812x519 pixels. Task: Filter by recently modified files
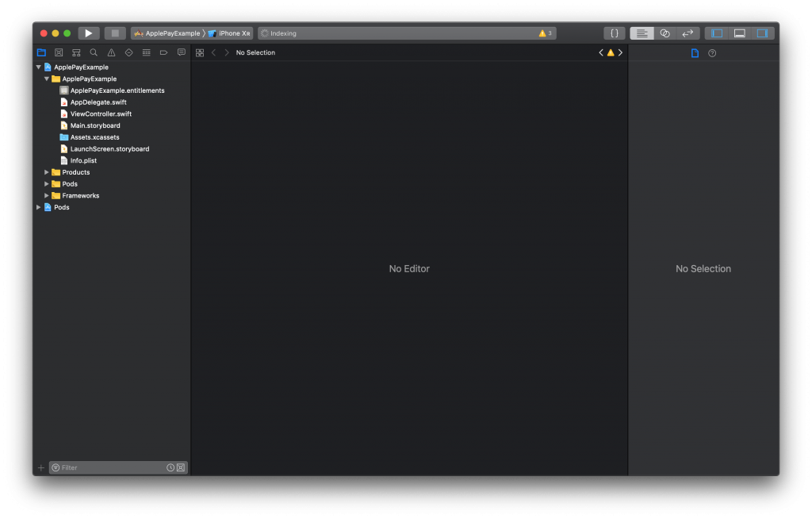tap(170, 467)
